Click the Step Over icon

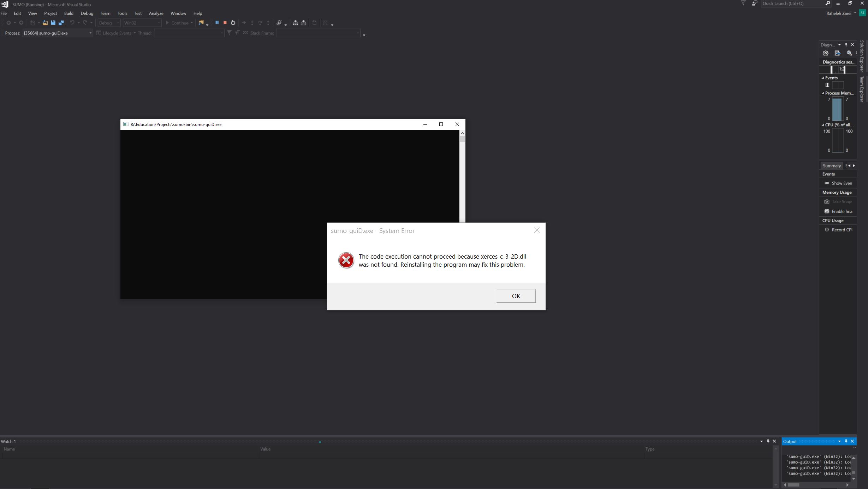260,23
